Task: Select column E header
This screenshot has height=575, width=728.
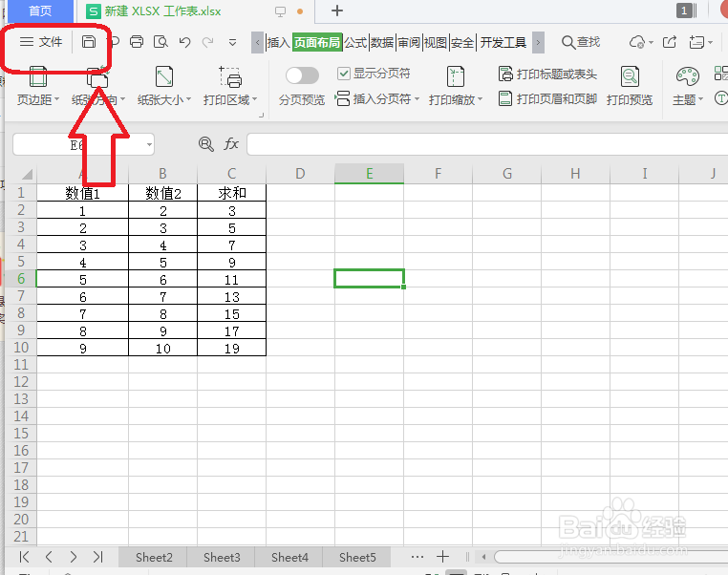Action: [x=369, y=174]
